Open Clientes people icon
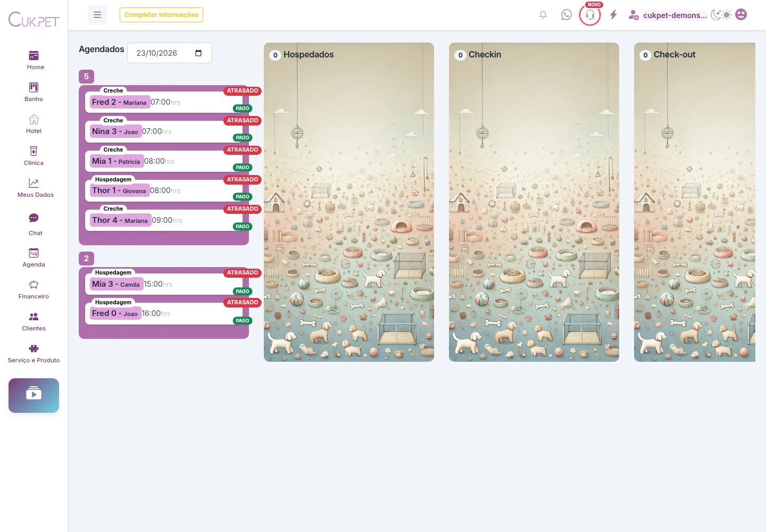This screenshot has height=532, width=766. coord(34,317)
